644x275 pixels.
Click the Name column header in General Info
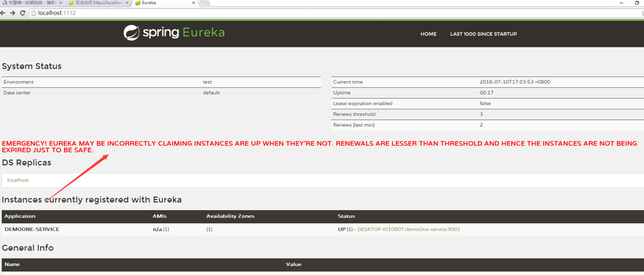tap(12, 265)
